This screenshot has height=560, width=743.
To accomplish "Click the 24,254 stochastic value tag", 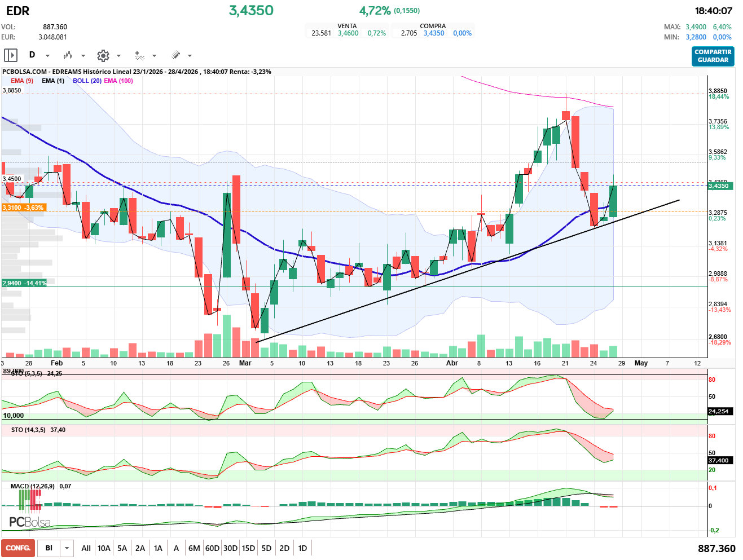I will (x=720, y=412).
